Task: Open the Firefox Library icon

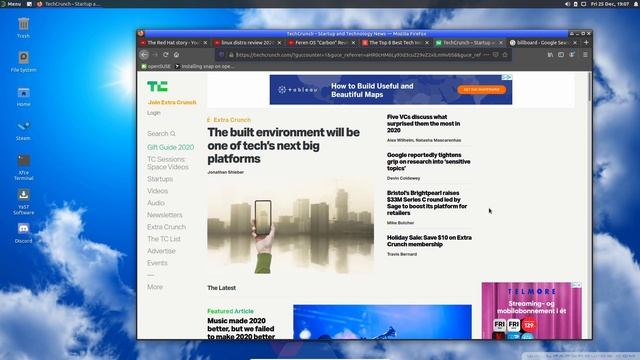Action: 550,55
